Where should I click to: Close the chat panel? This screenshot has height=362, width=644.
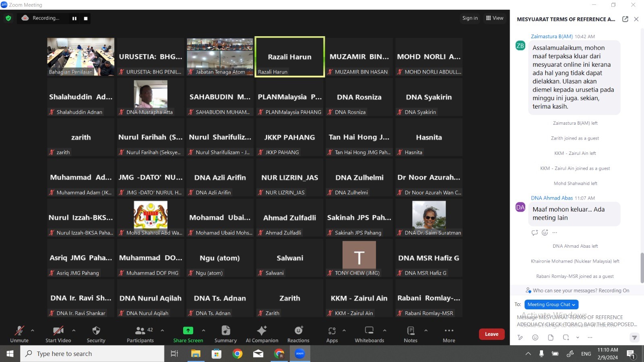click(636, 19)
